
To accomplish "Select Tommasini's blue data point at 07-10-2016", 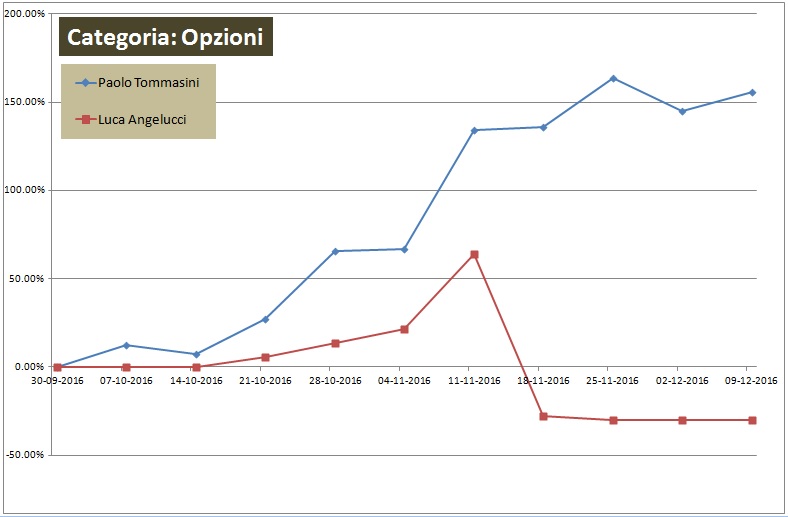I will pos(126,345).
